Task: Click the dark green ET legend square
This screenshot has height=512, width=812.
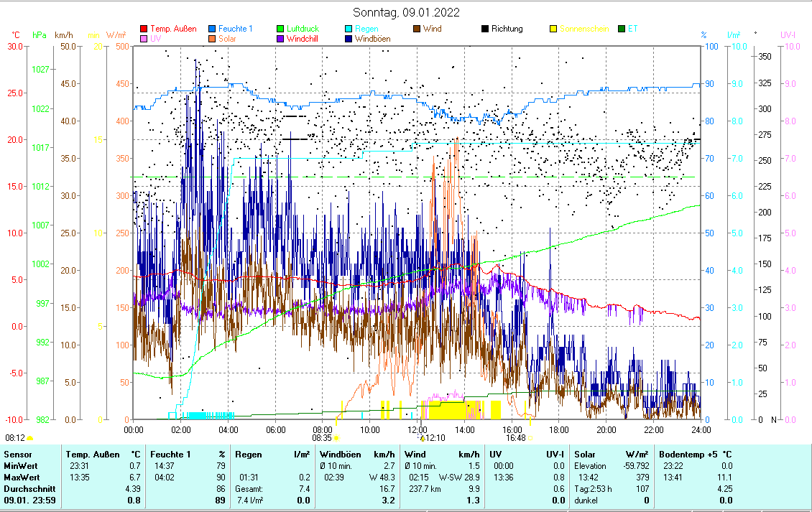Action: (622, 29)
